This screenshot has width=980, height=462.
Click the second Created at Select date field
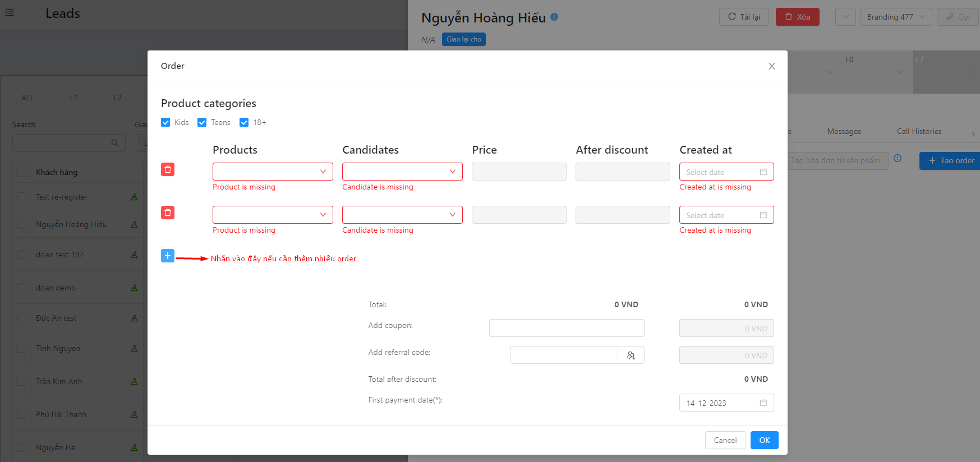coord(726,215)
